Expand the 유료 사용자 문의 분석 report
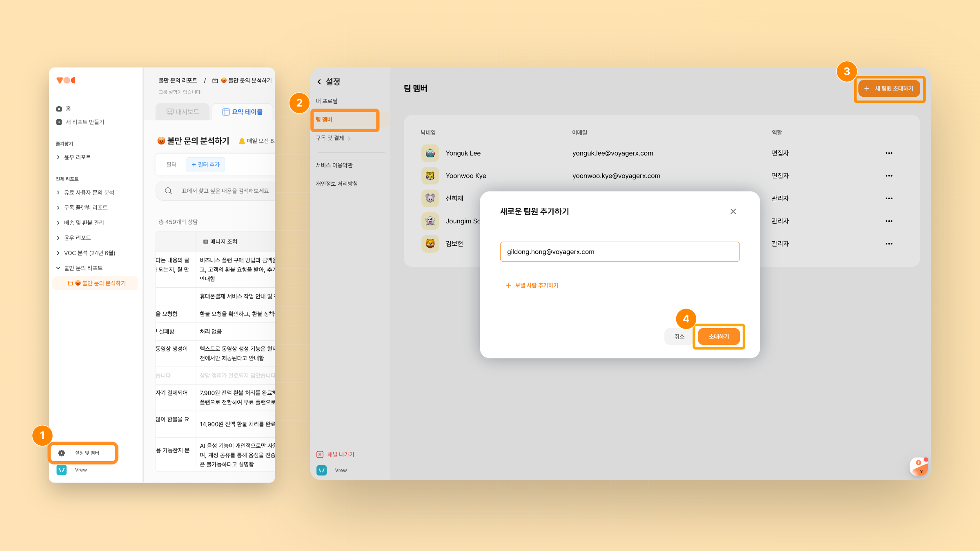980x551 pixels. [x=58, y=193]
